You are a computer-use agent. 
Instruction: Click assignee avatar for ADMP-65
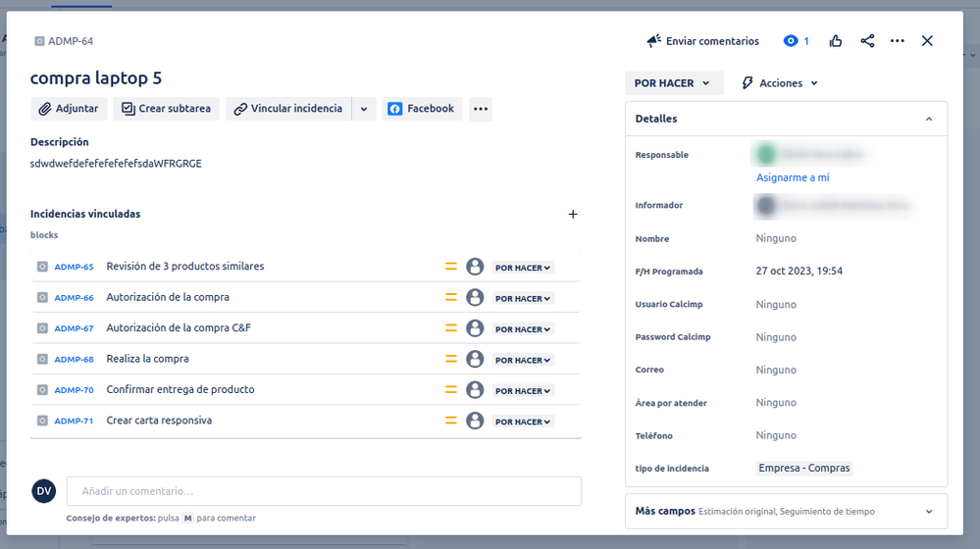coord(475,267)
